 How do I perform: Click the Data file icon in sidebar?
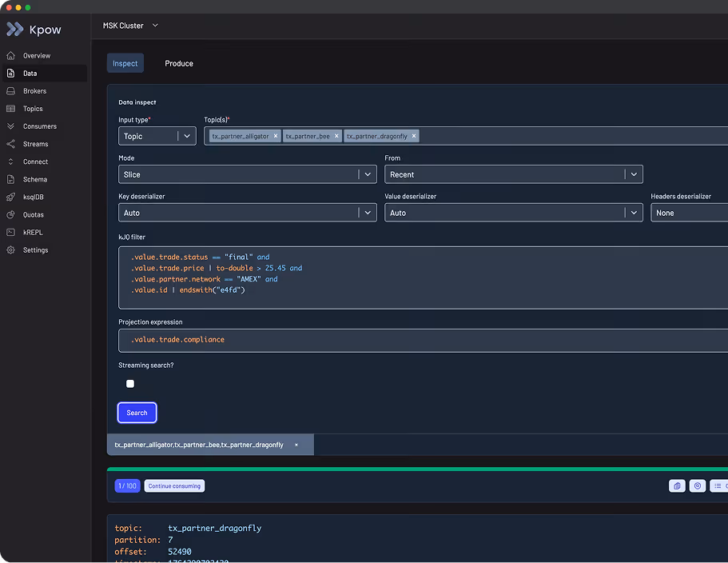[10, 74]
